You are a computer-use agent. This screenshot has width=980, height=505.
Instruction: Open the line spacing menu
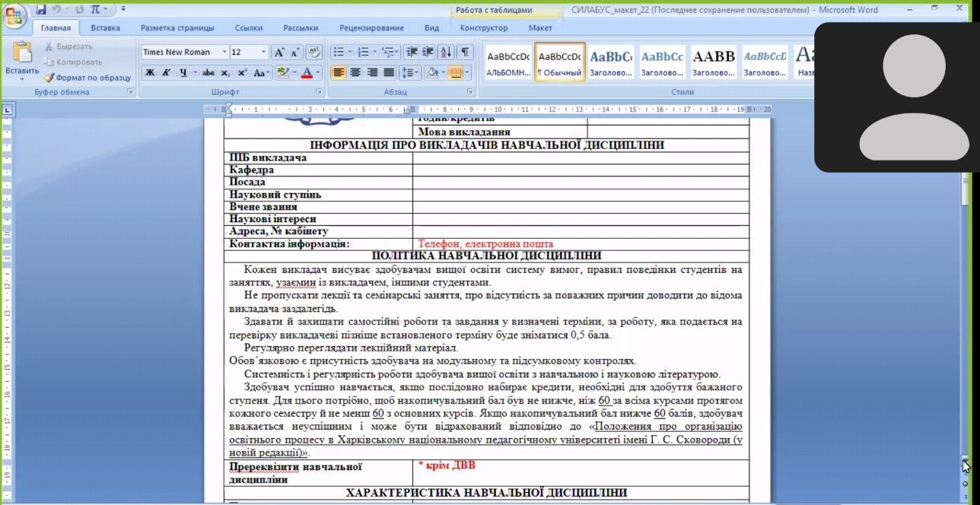click(410, 73)
